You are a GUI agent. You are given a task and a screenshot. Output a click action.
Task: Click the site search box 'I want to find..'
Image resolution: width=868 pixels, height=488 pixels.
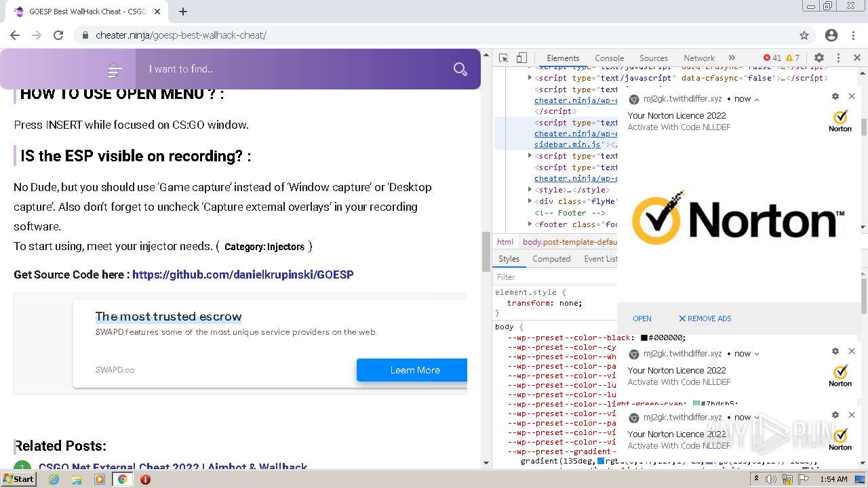pyautogui.click(x=292, y=69)
